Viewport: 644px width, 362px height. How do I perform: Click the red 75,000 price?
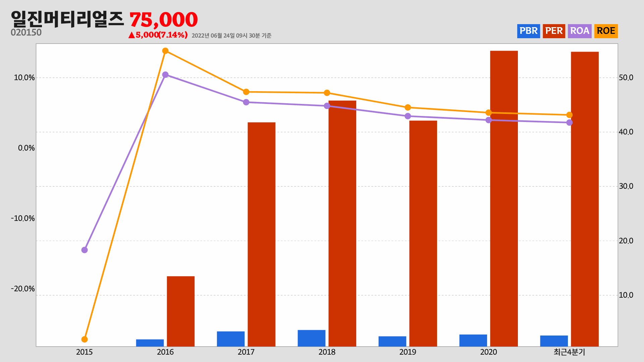(x=164, y=19)
